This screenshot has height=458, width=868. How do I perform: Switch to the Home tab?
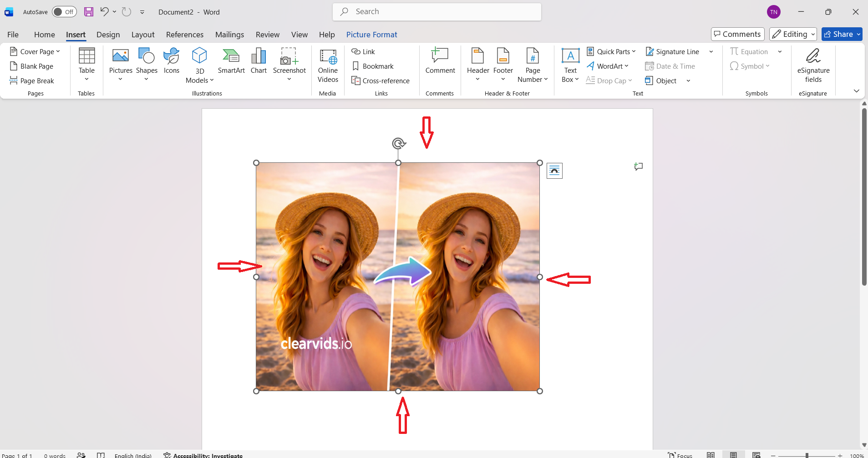point(45,35)
